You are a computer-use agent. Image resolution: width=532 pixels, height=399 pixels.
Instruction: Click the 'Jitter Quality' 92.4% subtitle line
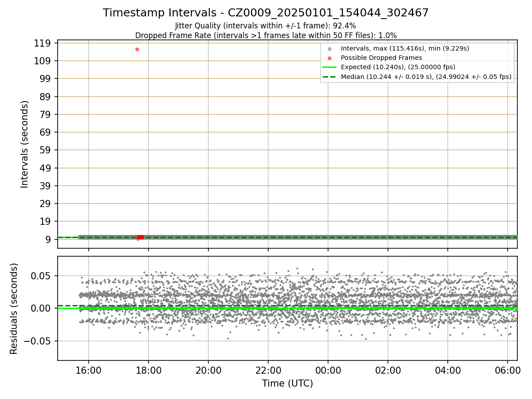[266, 26]
